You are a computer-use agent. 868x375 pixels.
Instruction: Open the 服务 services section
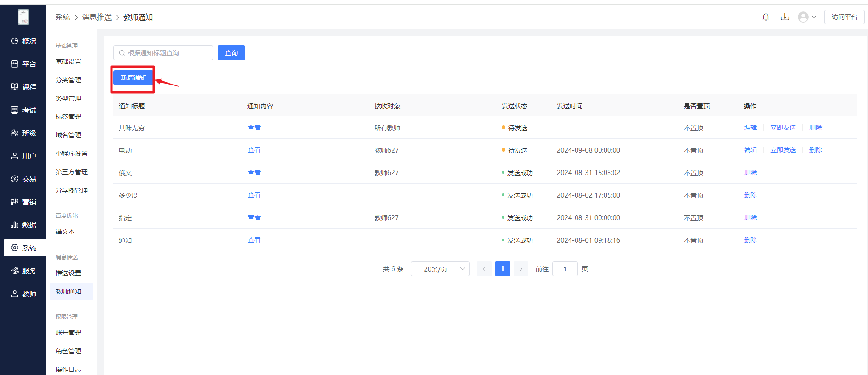[x=23, y=271]
